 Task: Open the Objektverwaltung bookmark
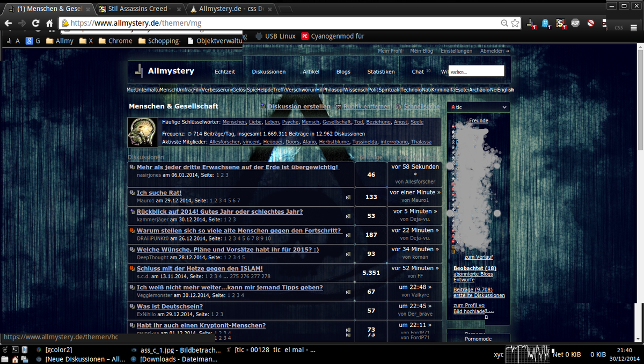[214, 41]
